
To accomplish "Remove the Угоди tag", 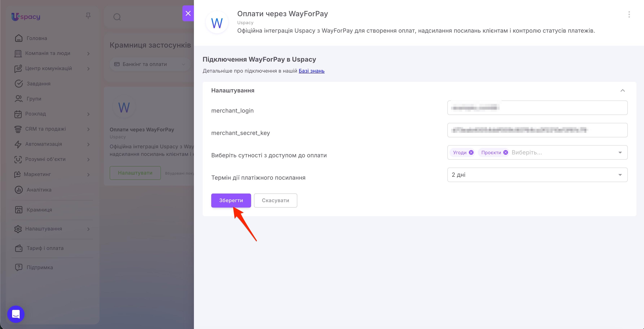I will pos(471,152).
